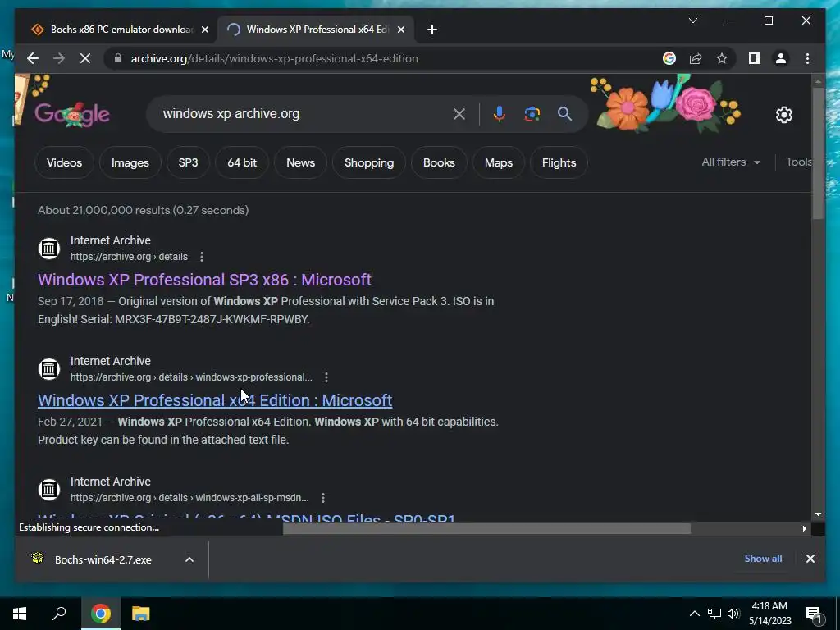Open network icon in system tray
Image resolution: width=840 pixels, height=630 pixels.
(x=714, y=614)
